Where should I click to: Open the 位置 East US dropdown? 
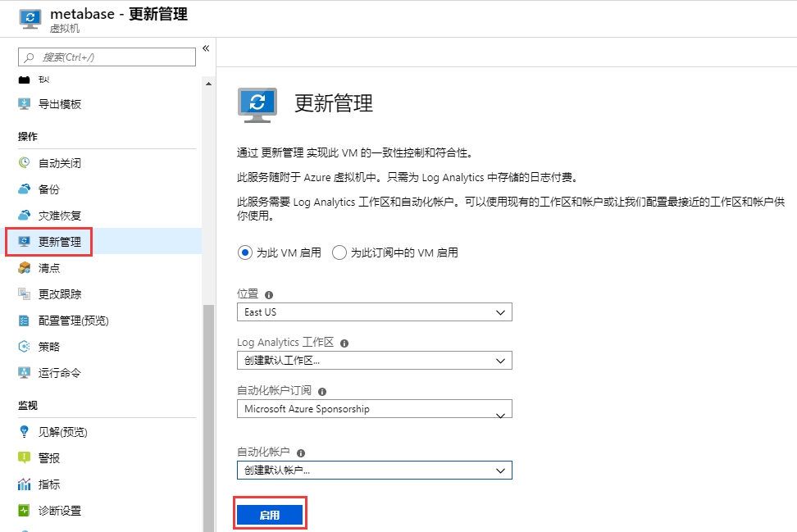(x=374, y=312)
